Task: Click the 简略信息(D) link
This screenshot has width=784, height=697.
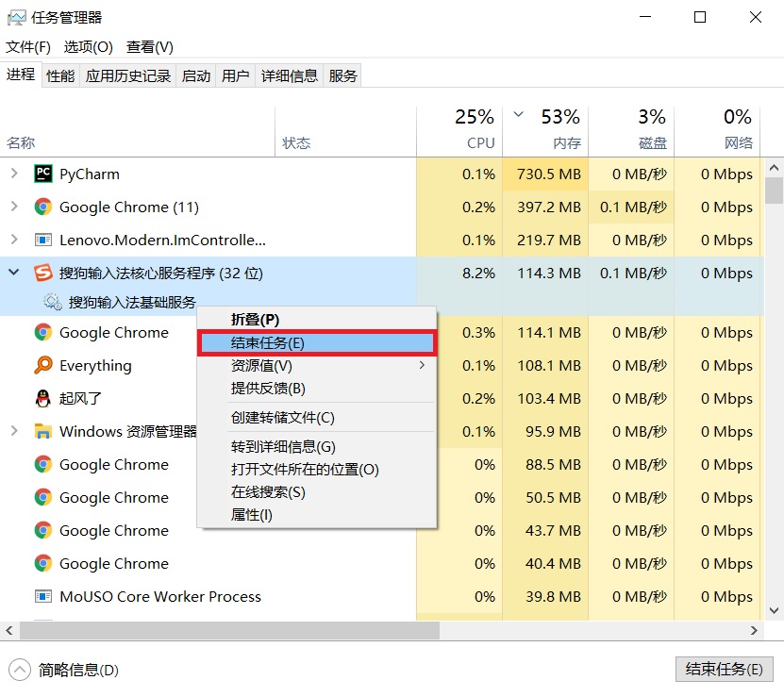Action: [78, 670]
